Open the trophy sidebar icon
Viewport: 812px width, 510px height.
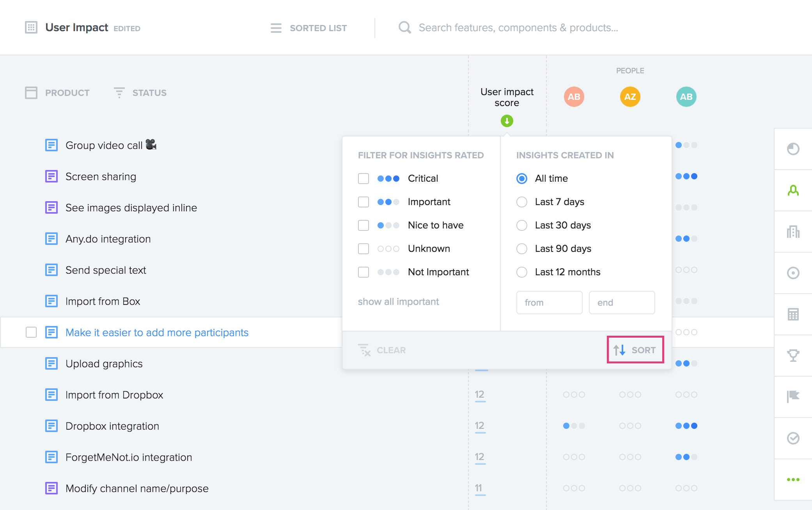point(793,356)
